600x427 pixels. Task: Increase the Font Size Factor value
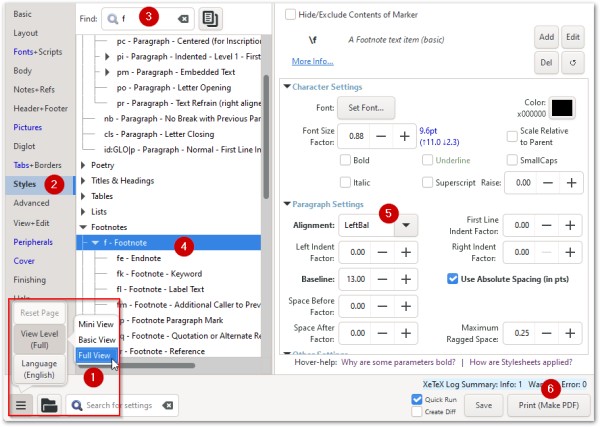tap(404, 136)
